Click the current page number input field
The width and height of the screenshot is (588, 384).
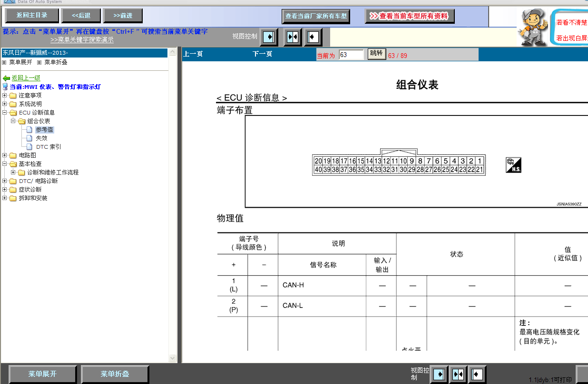click(x=351, y=55)
